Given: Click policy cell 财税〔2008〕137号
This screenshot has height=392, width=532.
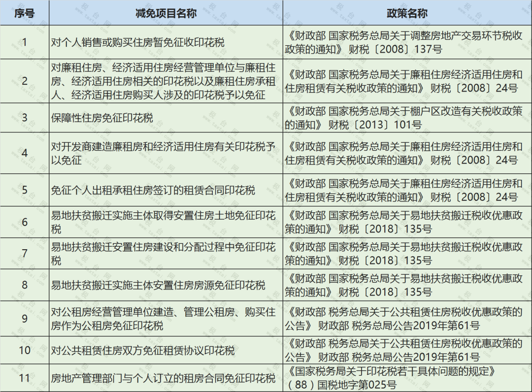Looking at the screenshot, I should pyautogui.click(x=407, y=42).
